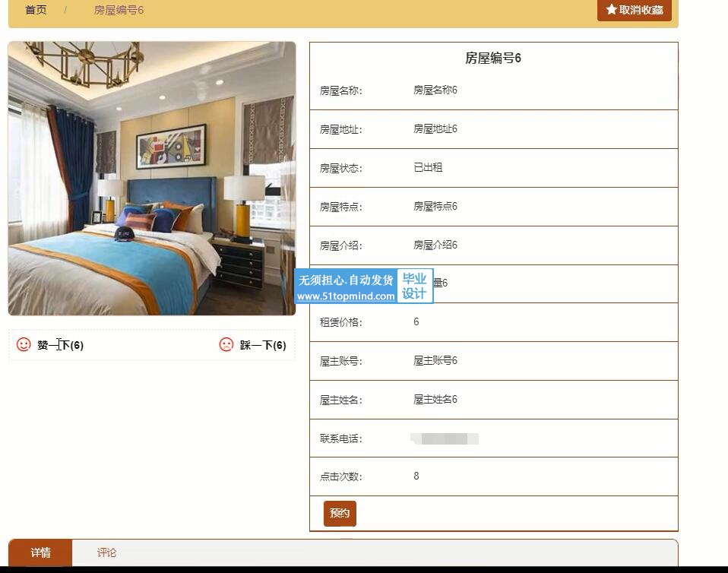The image size is (728, 573).
Task: Click the 屋主账号6 owner account value
Action: [435, 360]
